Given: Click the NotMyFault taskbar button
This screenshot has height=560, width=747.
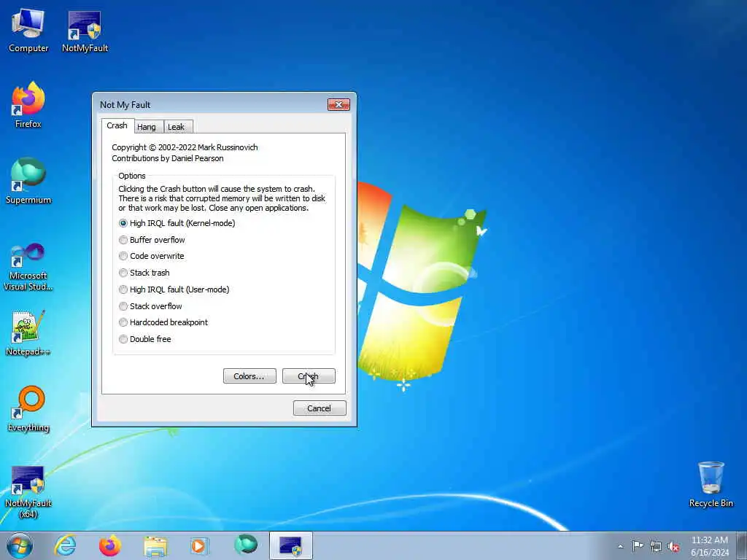Looking at the screenshot, I should point(290,545).
